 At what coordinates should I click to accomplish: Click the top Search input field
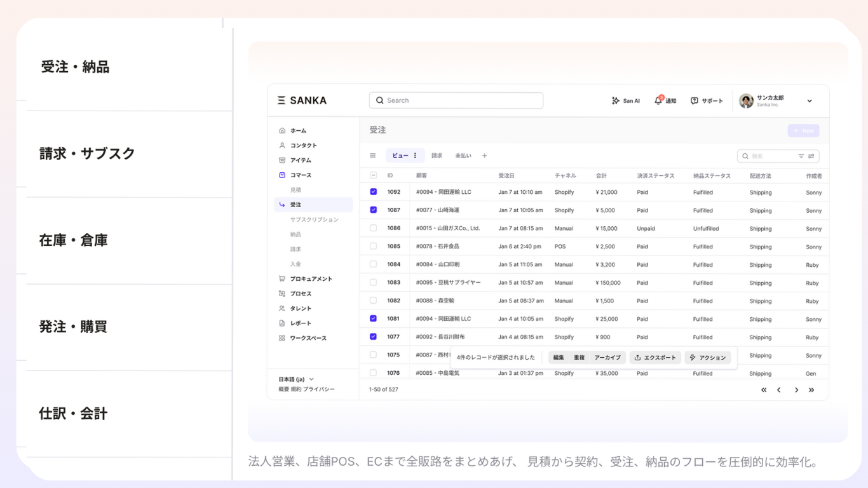coord(456,100)
